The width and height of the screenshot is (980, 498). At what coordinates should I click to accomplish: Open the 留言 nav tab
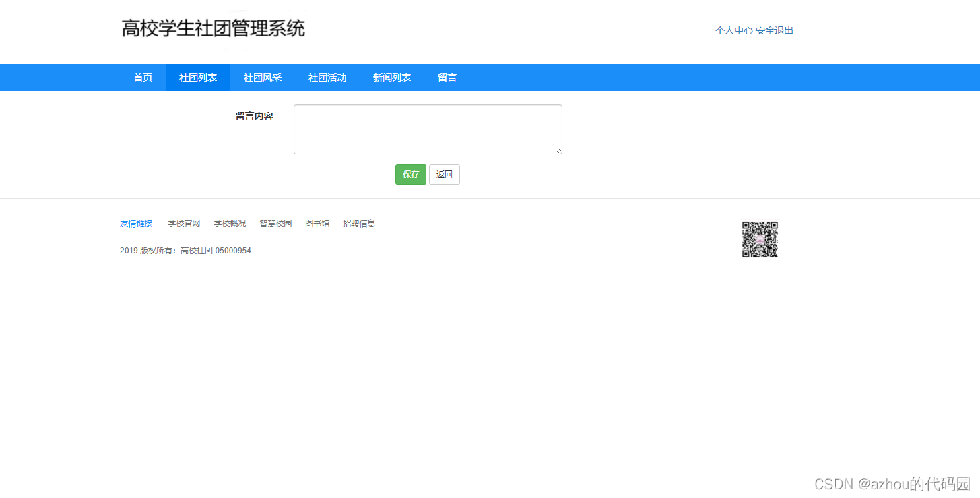click(447, 77)
